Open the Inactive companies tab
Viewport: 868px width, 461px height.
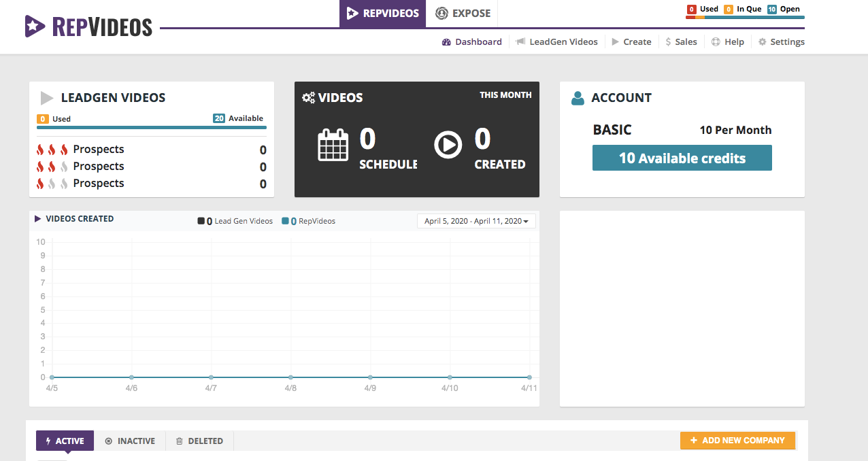coord(130,441)
